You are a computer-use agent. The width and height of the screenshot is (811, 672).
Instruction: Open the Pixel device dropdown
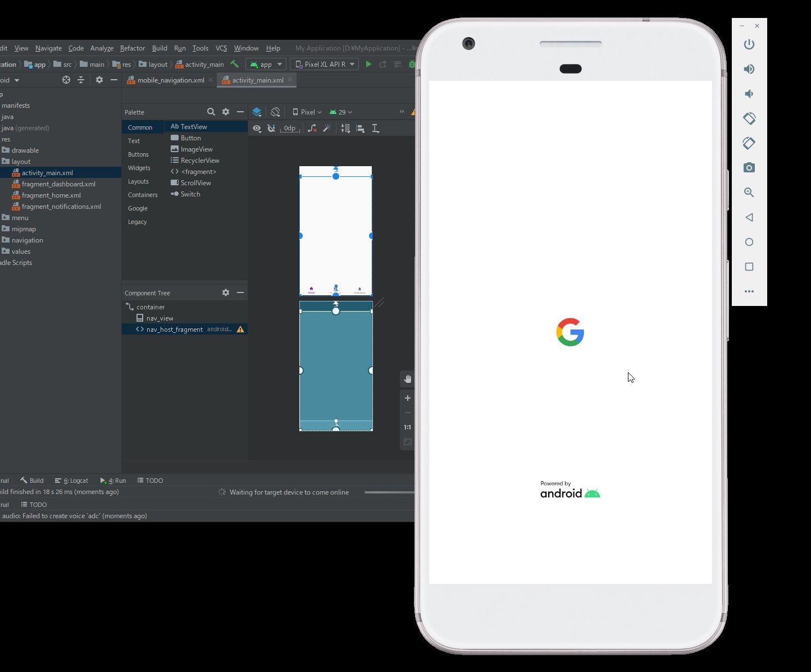[307, 112]
